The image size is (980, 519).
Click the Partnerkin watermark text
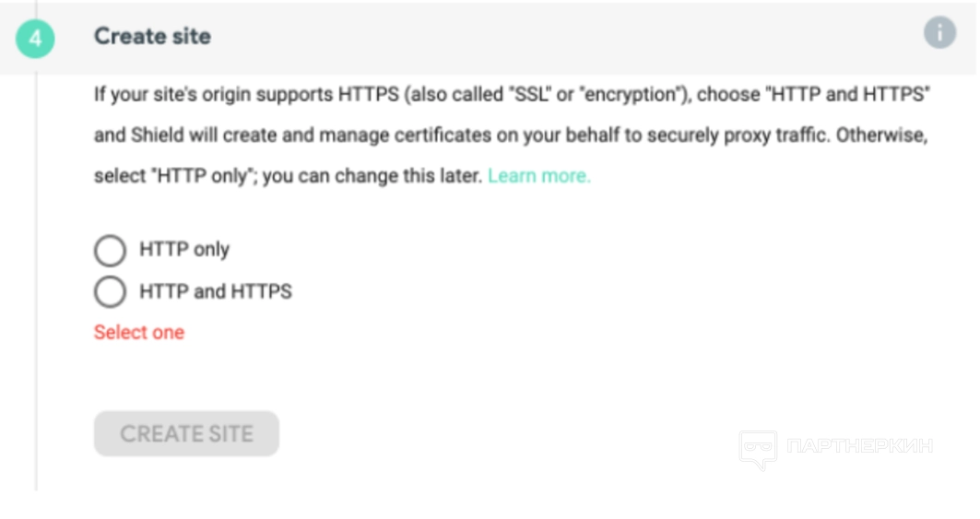[x=859, y=447]
